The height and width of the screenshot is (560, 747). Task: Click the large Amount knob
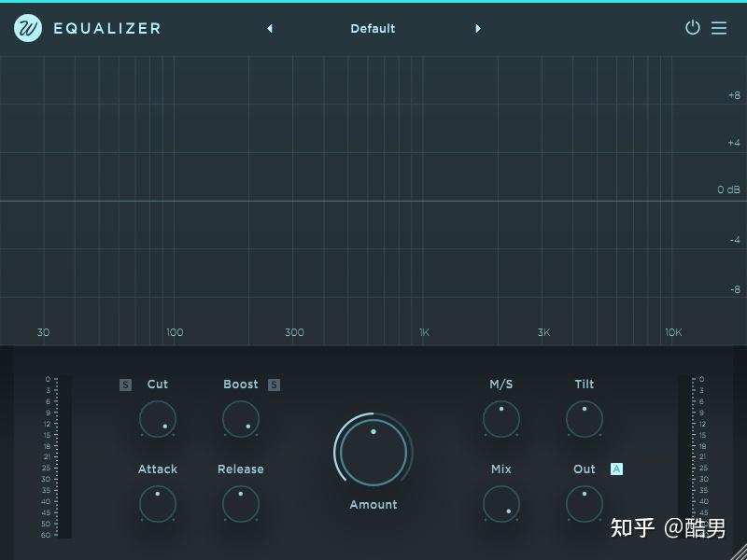tap(373, 452)
